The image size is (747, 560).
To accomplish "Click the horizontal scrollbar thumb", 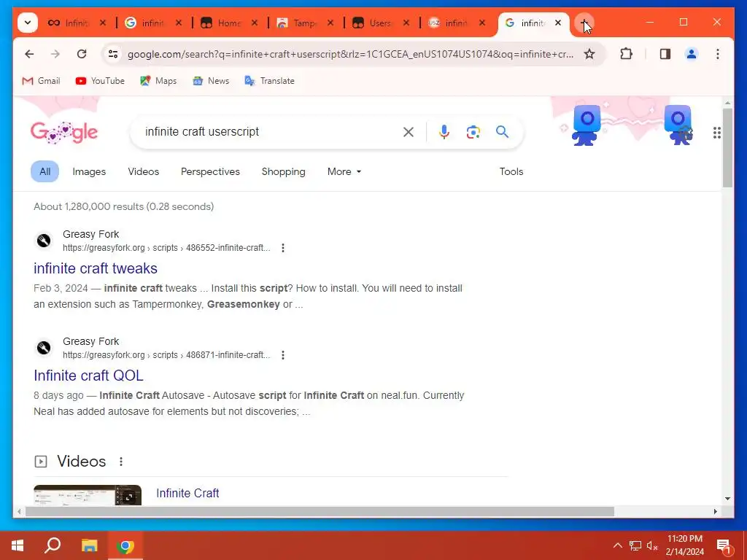I will point(320,511).
